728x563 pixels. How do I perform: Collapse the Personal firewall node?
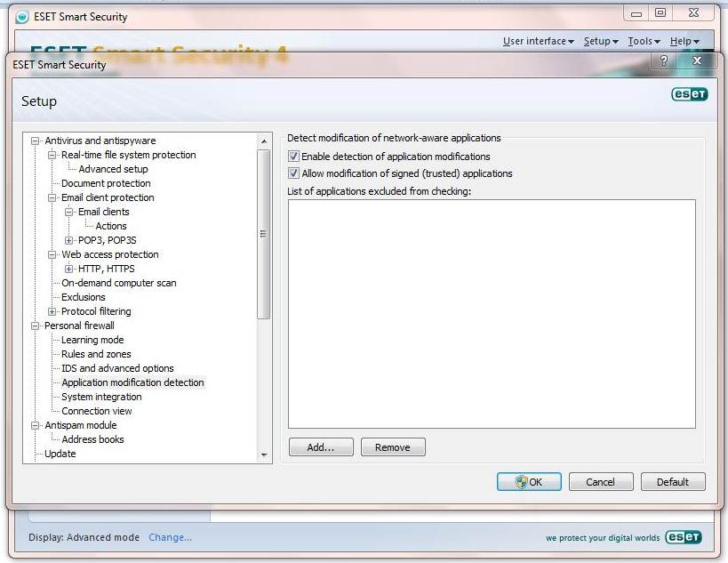coord(35,326)
